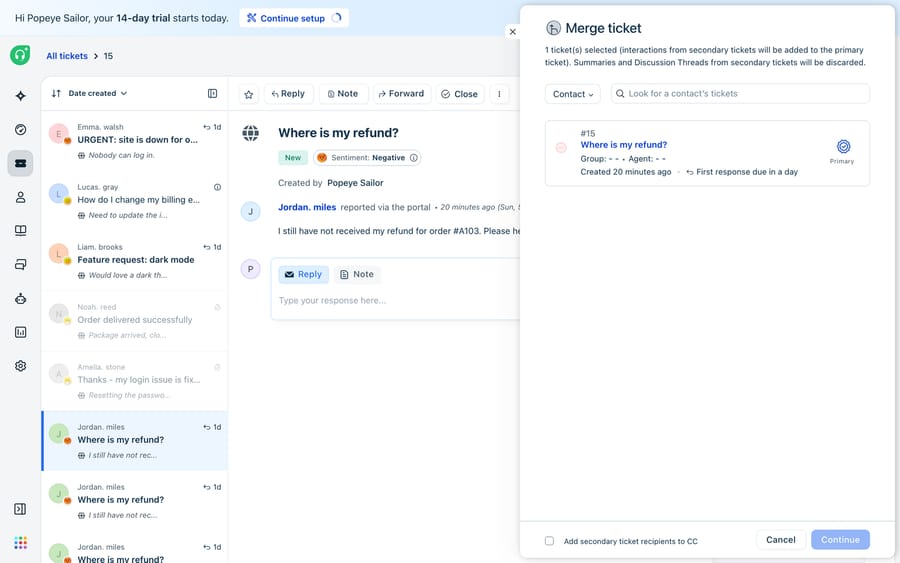
Task: Click the Sentiment: Negative badge
Action: (367, 158)
